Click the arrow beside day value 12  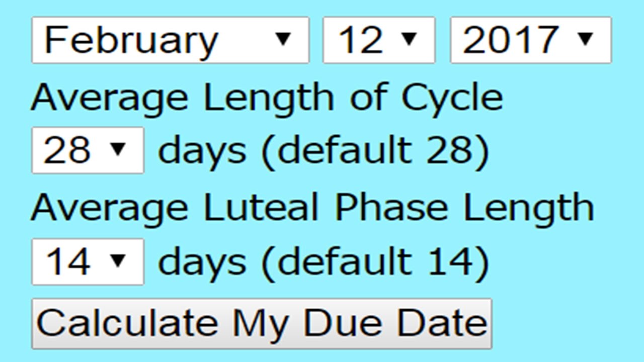[x=410, y=38]
